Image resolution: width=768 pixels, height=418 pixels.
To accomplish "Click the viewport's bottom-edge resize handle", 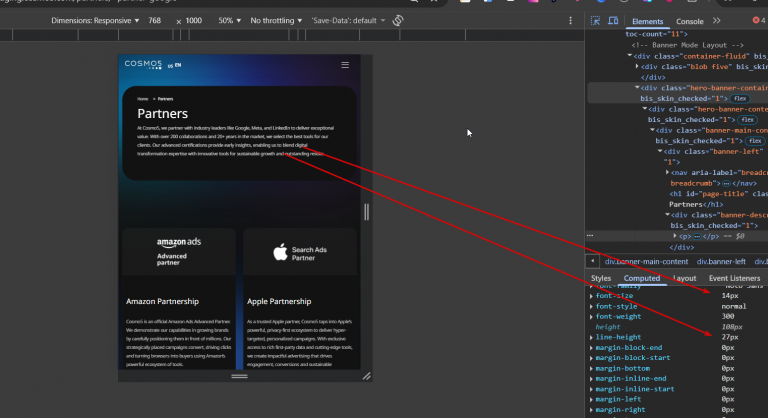I will (x=239, y=376).
